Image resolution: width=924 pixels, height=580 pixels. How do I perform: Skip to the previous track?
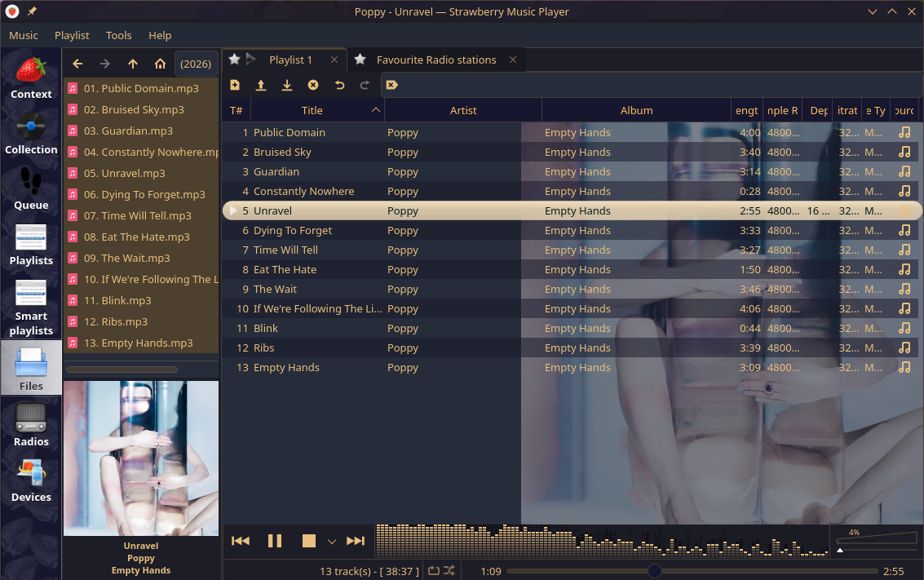pos(241,541)
